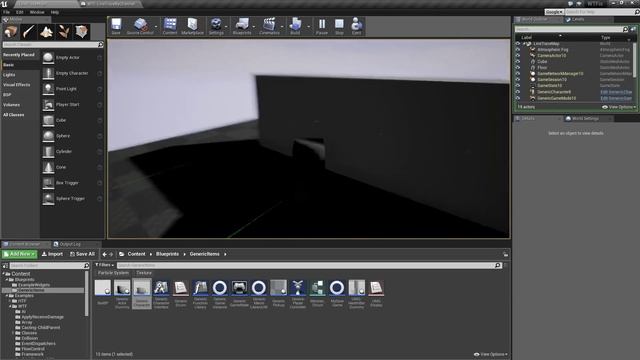Toggle visibility of Floor in the outliner
The width and height of the screenshot is (640, 360).
click(518, 68)
